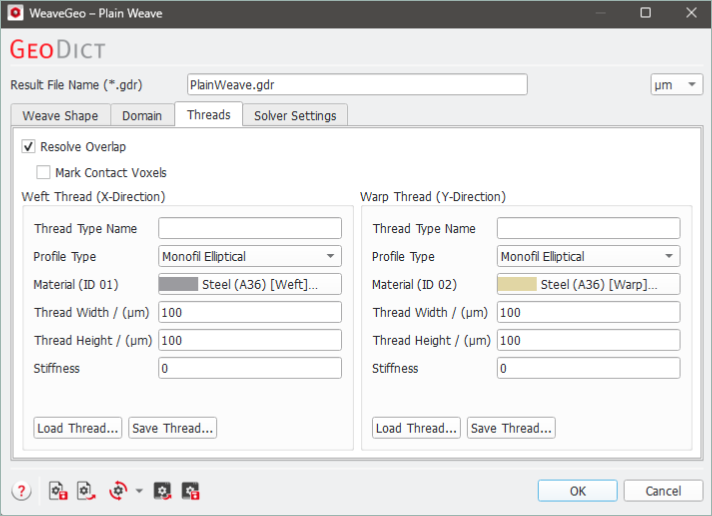Enable the Mark Contact Voxels checkbox

(43, 173)
